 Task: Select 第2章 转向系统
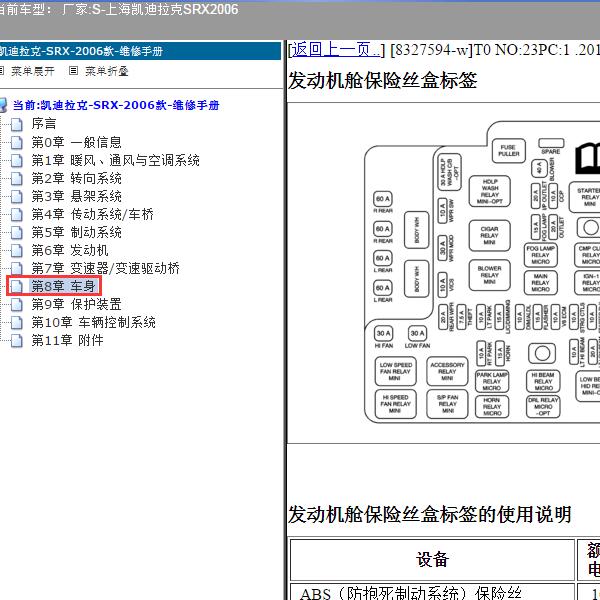(77, 178)
